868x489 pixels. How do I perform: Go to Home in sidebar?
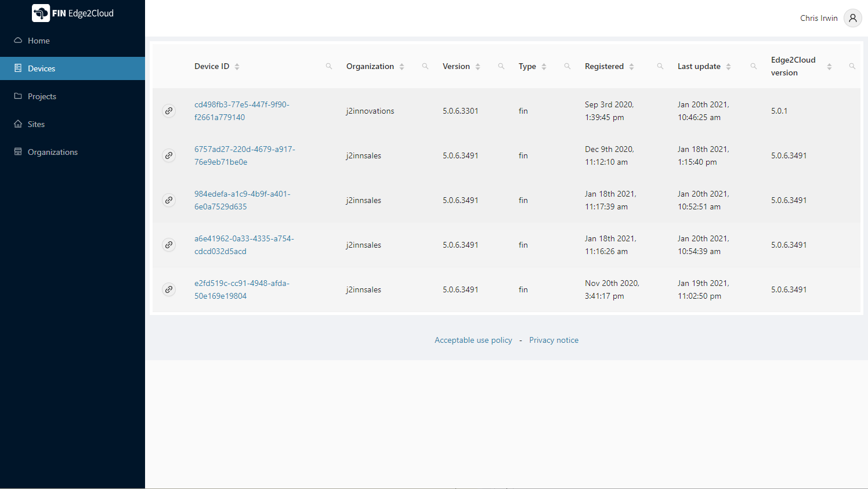pos(73,41)
